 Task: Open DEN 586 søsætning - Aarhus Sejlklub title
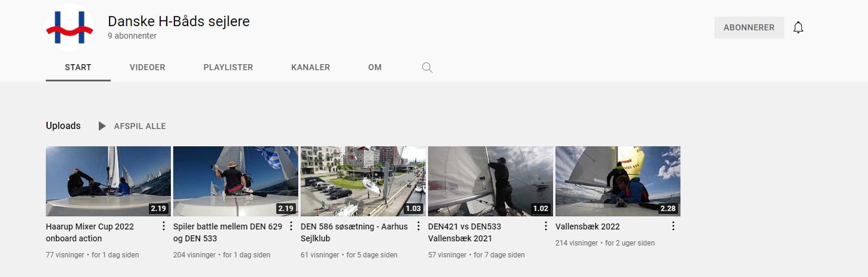(x=354, y=232)
